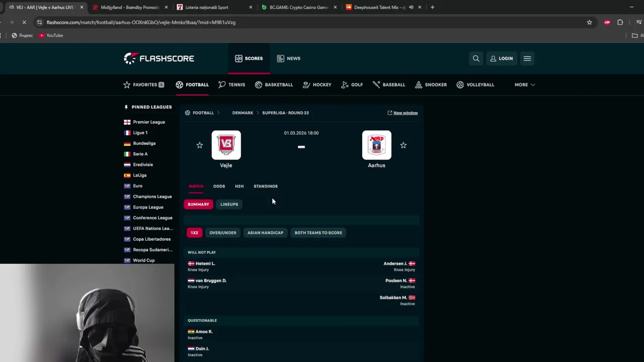This screenshot has width=644, height=362.
Task: Switch to Loteria națională Sport tab
Action: [214, 8]
